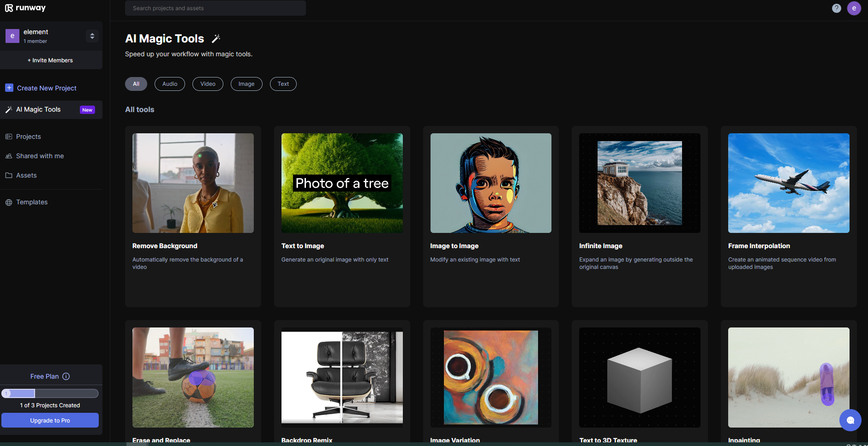Viewport: 868px width, 446px height.
Task: Click the magic wand icon in the sidebar
Action: [x=8, y=110]
